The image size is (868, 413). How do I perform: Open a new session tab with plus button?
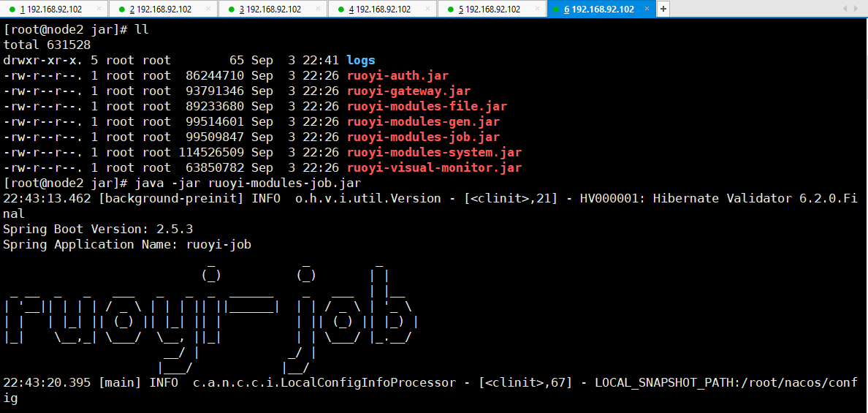pyautogui.click(x=663, y=9)
